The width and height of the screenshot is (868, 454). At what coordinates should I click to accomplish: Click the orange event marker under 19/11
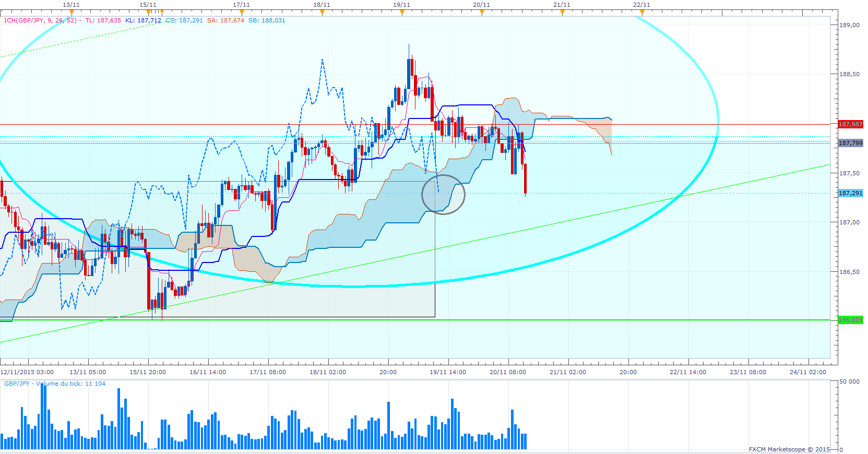coord(402,13)
